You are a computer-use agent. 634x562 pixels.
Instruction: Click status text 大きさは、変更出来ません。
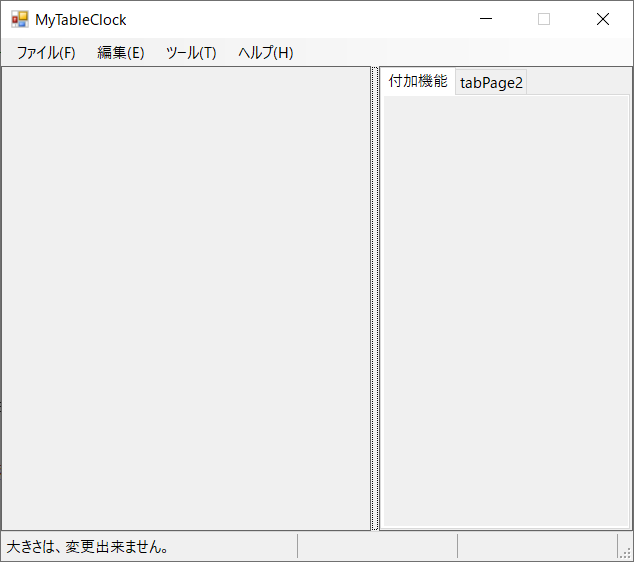click(88, 547)
